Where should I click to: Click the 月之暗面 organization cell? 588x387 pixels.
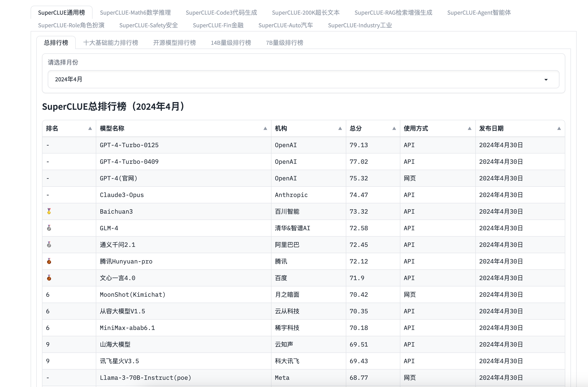click(309, 295)
